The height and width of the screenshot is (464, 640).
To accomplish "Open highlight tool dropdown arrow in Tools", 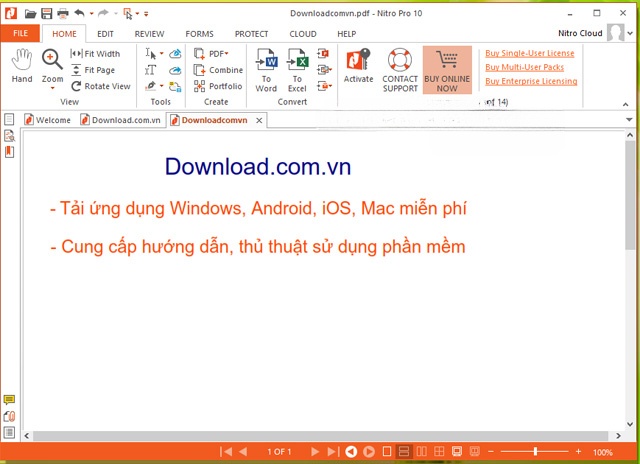I will point(162,86).
